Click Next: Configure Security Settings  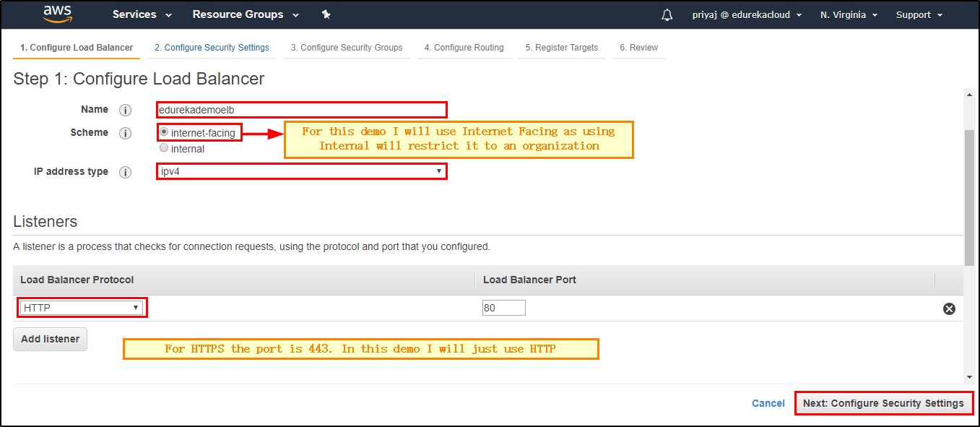tap(883, 403)
